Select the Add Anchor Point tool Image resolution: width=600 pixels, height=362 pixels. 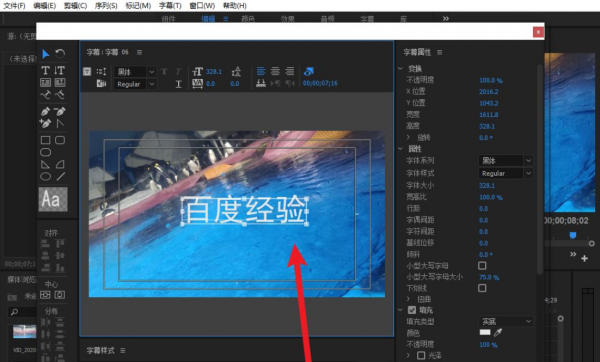45,123
